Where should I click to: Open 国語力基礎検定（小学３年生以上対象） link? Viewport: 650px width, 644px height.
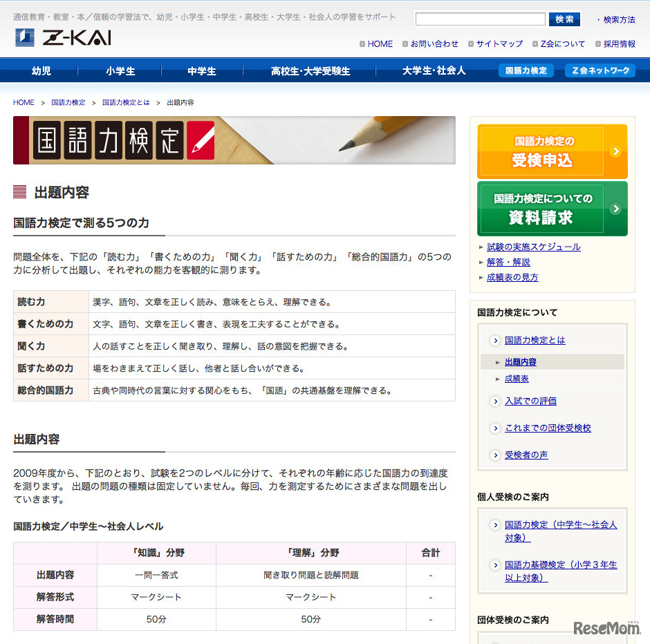point(561,571)
